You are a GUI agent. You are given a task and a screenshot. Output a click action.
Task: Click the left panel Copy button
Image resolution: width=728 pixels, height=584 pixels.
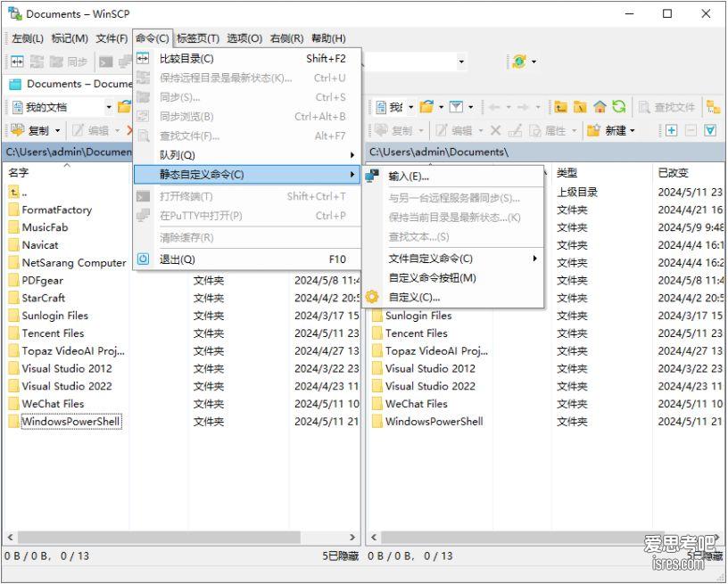coord(30,131)
